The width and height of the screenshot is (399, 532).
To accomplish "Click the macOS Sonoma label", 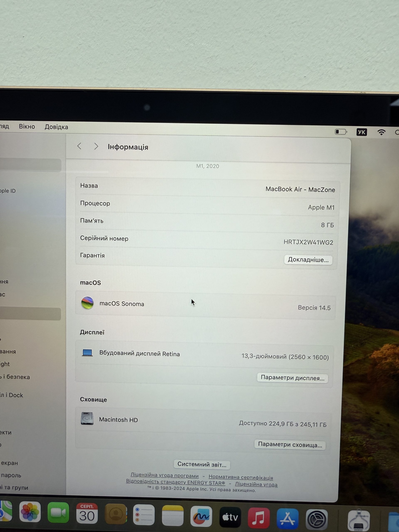I will [122, 304].
